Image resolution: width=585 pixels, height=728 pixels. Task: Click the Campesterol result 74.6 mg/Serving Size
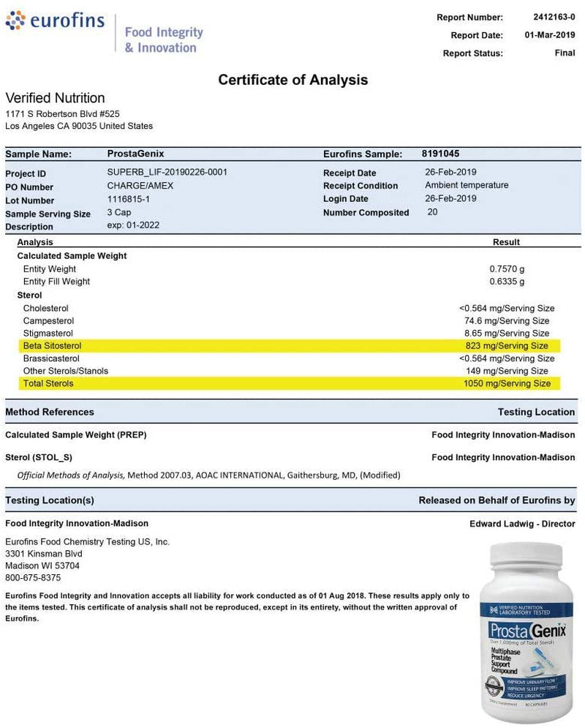(505, 320)
